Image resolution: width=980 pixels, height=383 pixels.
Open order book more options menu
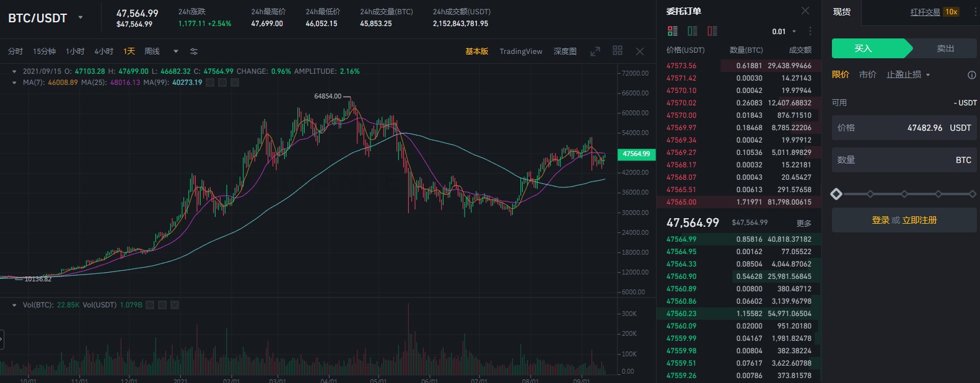point(810,31)
